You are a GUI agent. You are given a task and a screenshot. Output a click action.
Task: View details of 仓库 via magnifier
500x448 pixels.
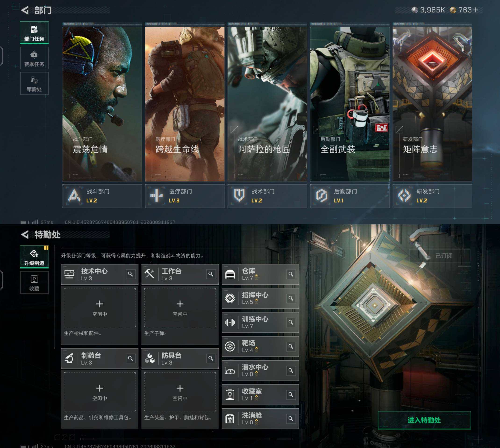pyautogui.click(x=291, y=274)
